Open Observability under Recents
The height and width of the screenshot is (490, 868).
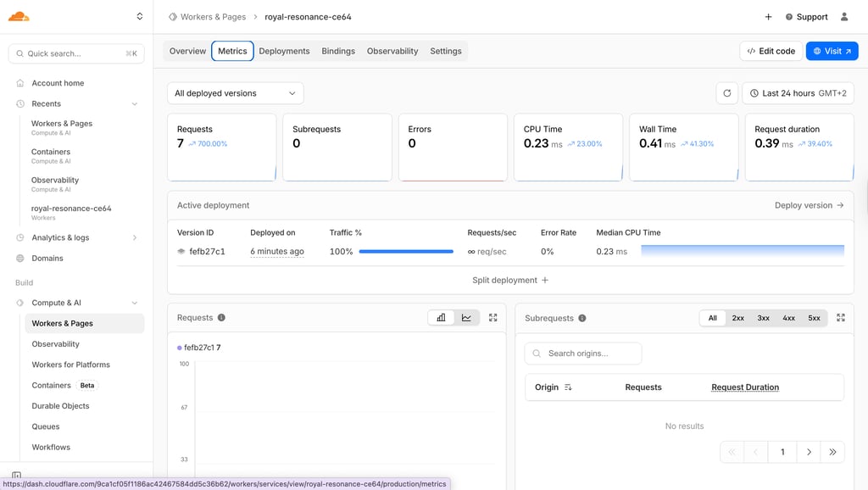pos(55,184)
